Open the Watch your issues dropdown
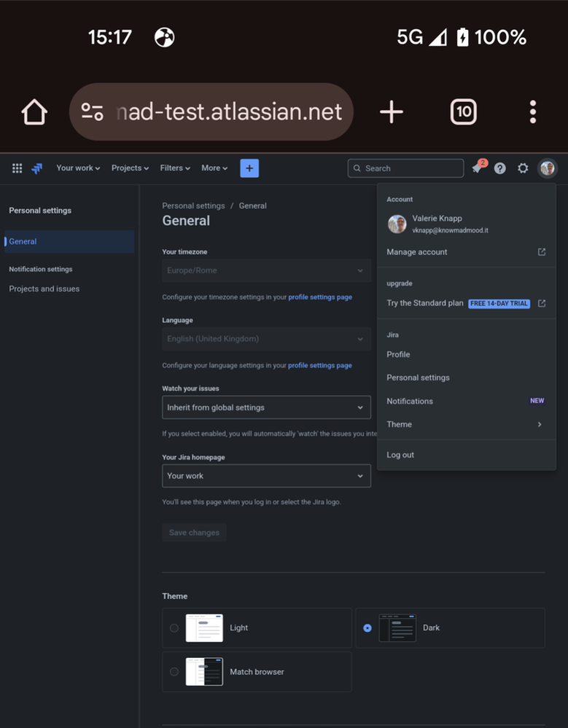The width and height of the screenshot is (568, 728). [x=266, y=407]
